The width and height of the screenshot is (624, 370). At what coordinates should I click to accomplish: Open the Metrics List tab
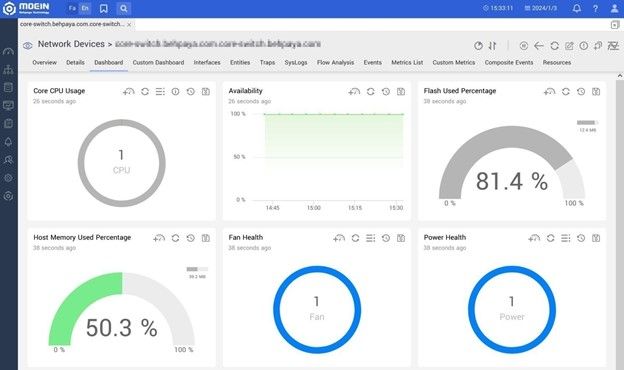(x=407, y=62)
